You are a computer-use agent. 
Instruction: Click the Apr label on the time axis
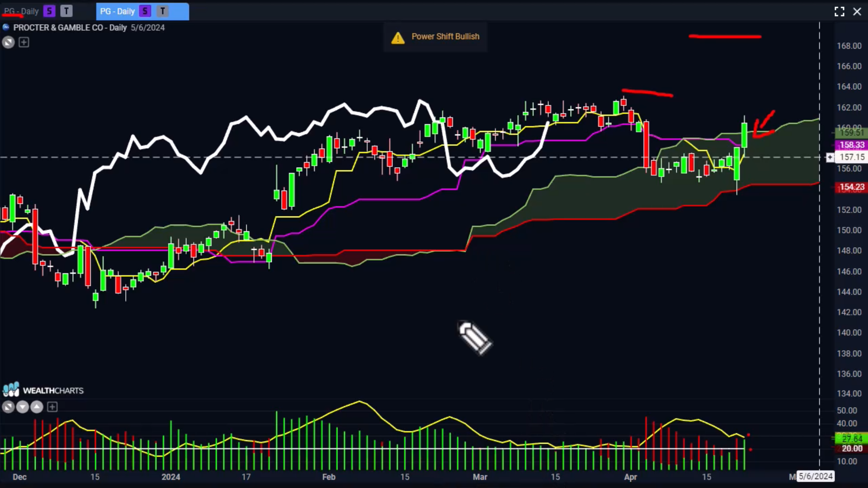(630, 477)
